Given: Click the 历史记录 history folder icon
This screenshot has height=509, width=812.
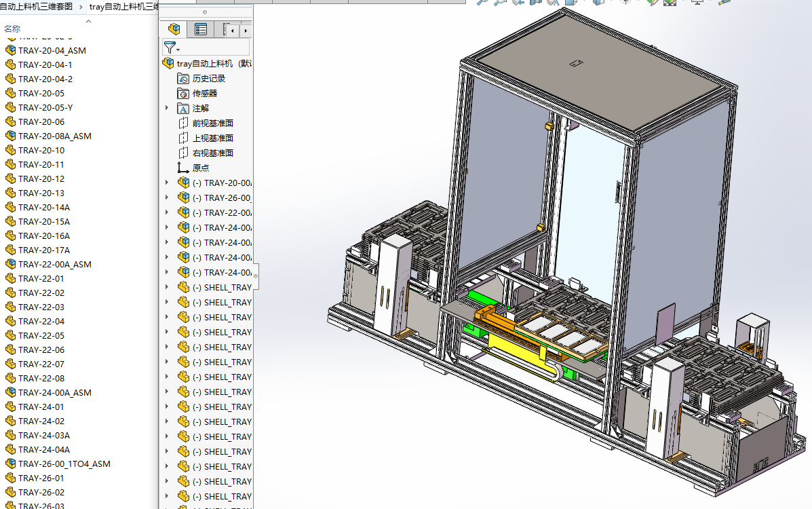Looking at the screenshot, I should [183, 79].
